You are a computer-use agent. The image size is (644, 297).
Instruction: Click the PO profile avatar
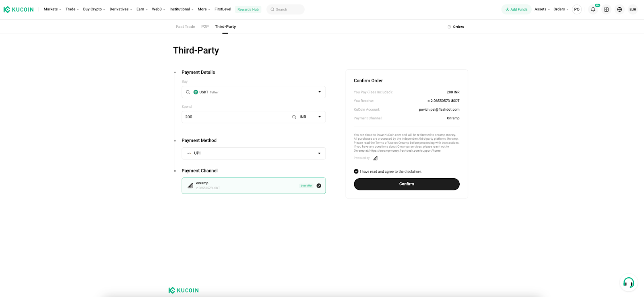point(577,9)
